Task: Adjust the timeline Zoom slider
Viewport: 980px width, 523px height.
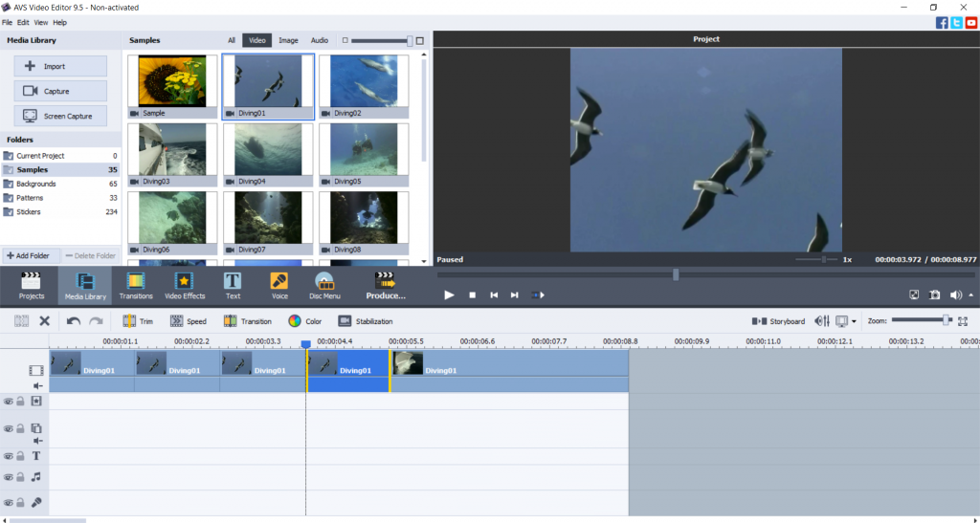Action: (946, 320)
